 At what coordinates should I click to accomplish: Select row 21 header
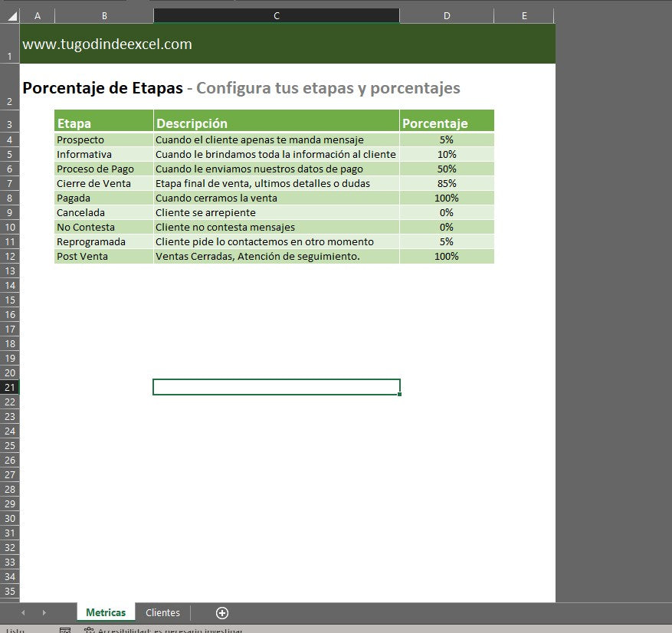tap(9, 388)
